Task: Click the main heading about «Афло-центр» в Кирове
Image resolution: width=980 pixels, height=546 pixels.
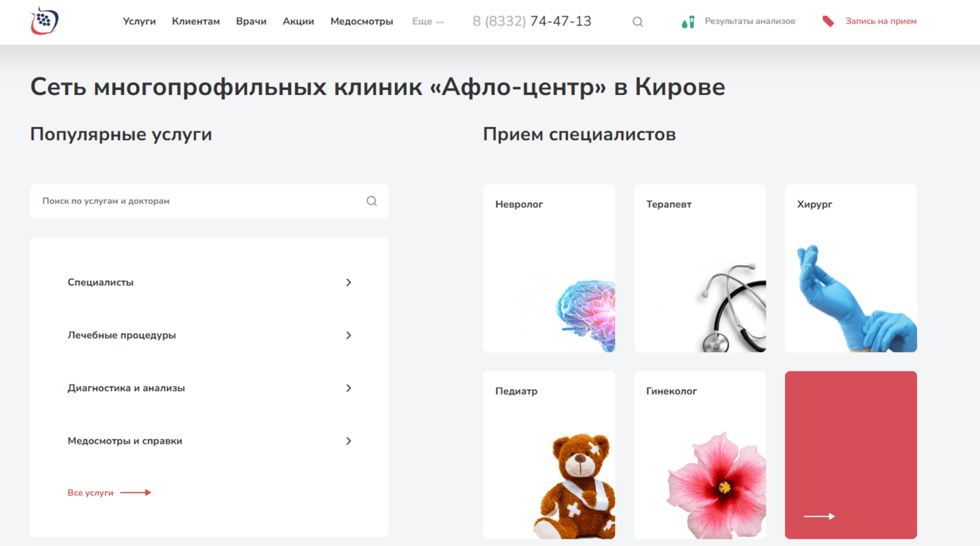Action: (378, 87)
